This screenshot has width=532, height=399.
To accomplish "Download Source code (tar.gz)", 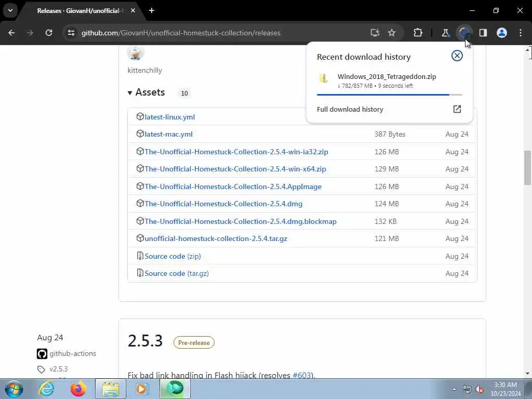I will (x=177, y=273).
